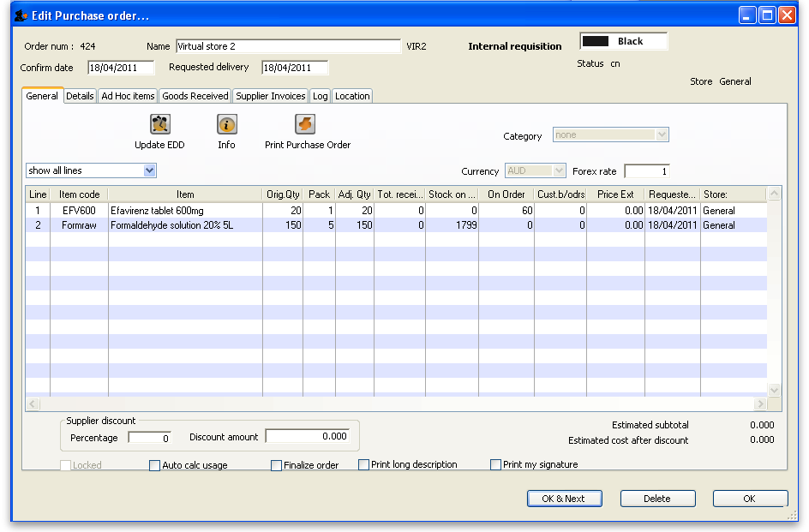The width and height of the screenshot is (809, 532).
Task: Click the Forex rate input field
Action: point(646,171)
